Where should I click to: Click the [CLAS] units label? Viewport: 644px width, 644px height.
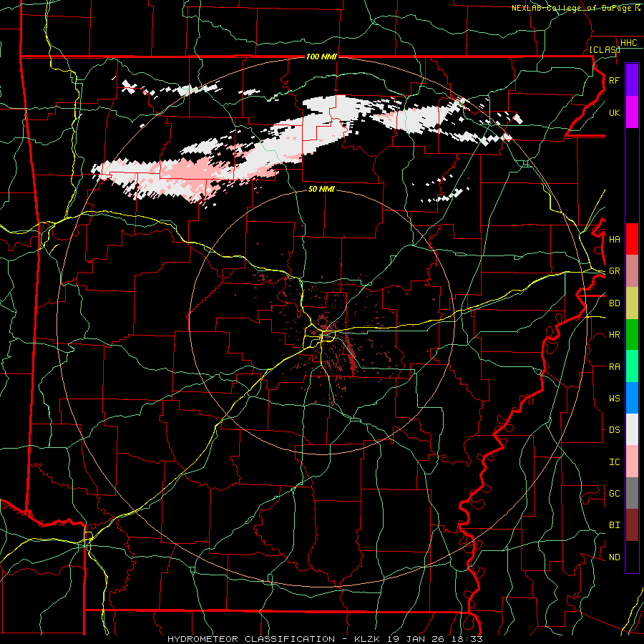coord(604,49)
